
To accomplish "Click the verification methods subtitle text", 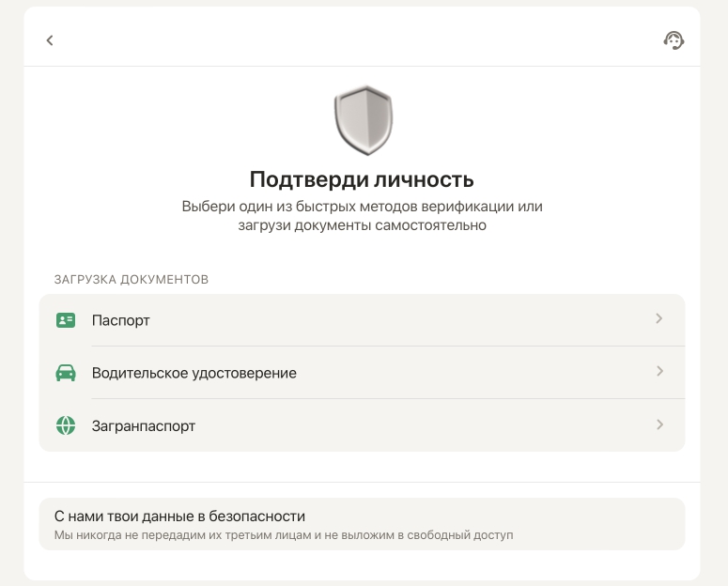I will [362, 216].
